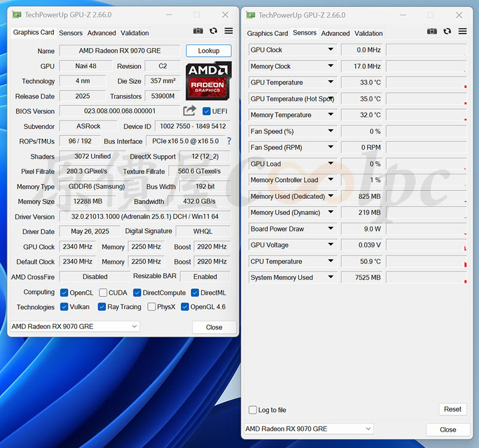Open CPU Temperature sensor dropdown arrow
Screen dimensions: 479x448
pos(331,261)
